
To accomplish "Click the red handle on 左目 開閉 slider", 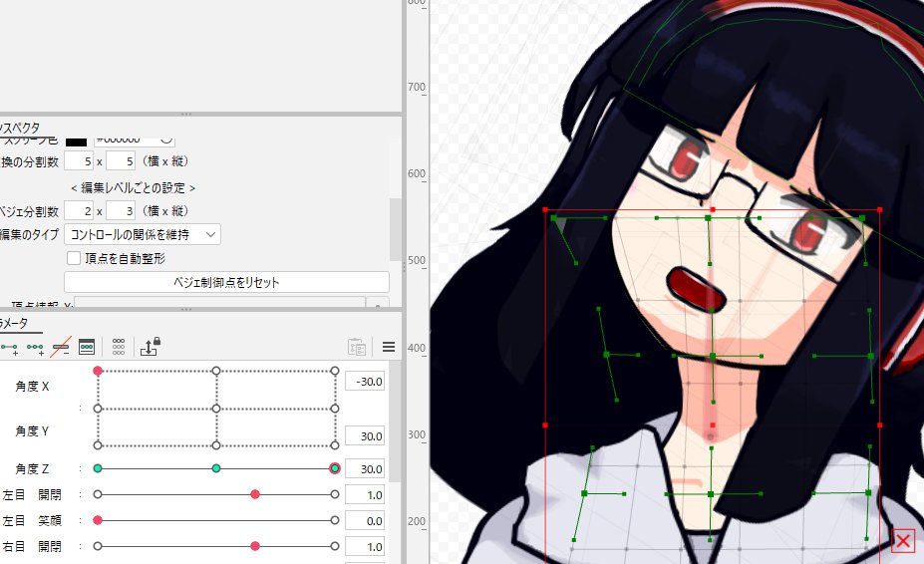I will pos(255,494).
